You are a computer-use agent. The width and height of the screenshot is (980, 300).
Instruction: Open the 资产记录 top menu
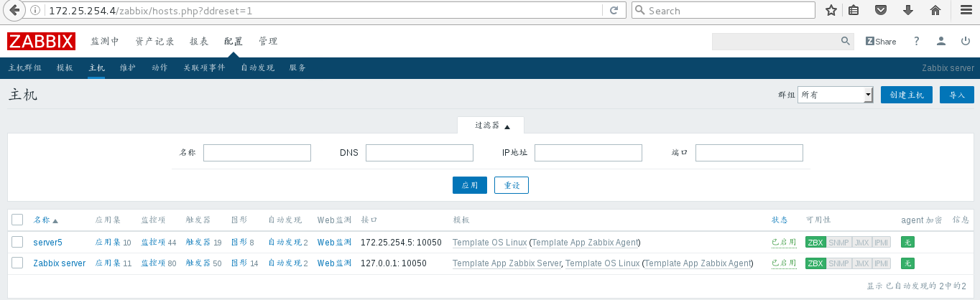(x=154, y=42)
